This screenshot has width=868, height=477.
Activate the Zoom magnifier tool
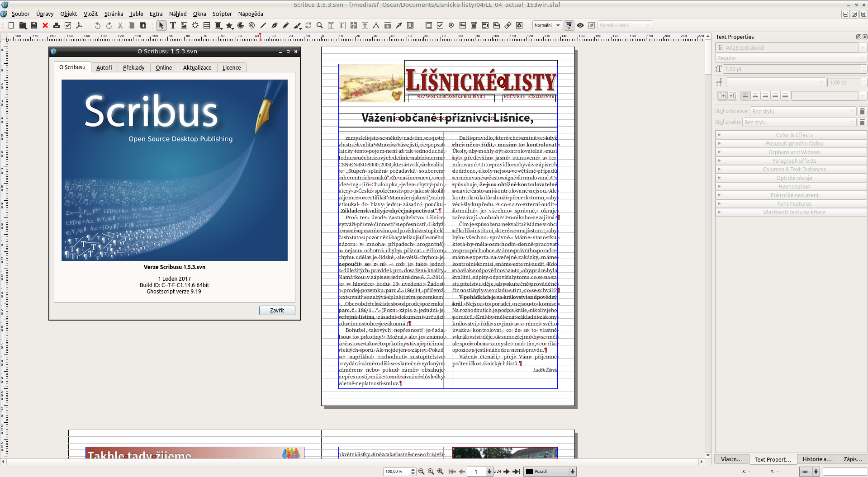(320, 26)
